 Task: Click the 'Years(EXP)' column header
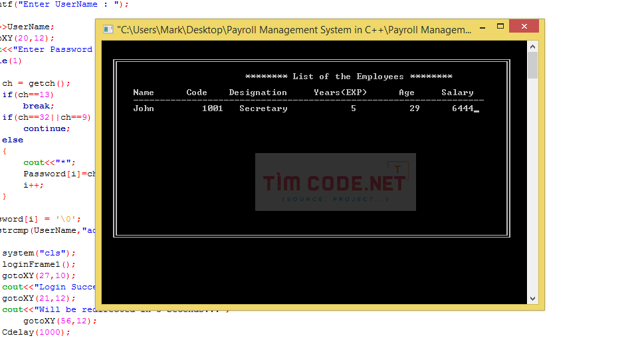[x=340, y=92]
